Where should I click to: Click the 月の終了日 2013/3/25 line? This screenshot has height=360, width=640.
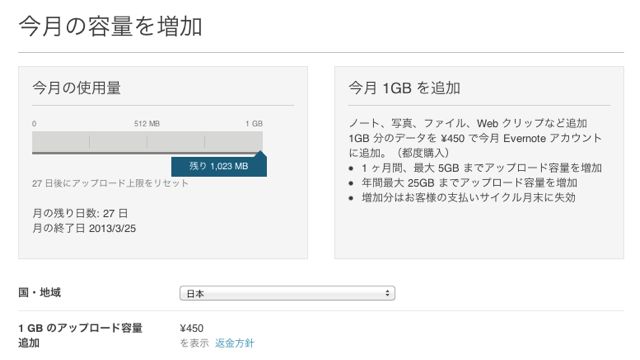pyautogui.click(x=84, y=228)
